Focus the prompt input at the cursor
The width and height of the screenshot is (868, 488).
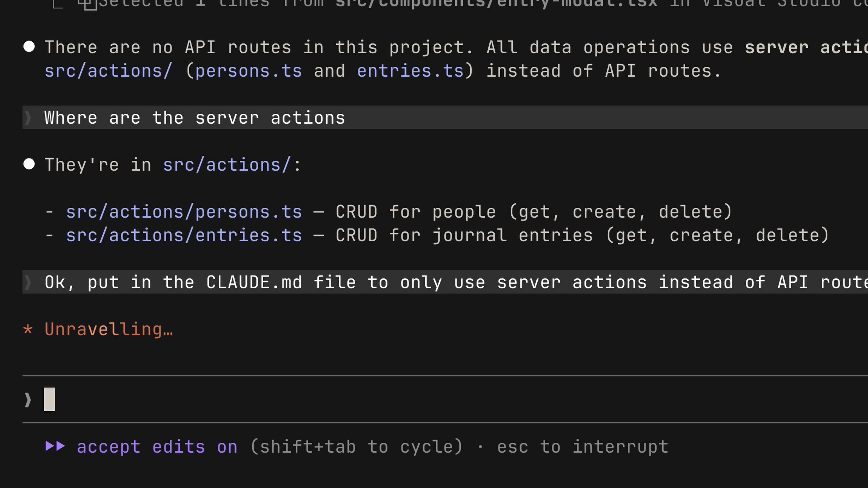pos(50,399)
